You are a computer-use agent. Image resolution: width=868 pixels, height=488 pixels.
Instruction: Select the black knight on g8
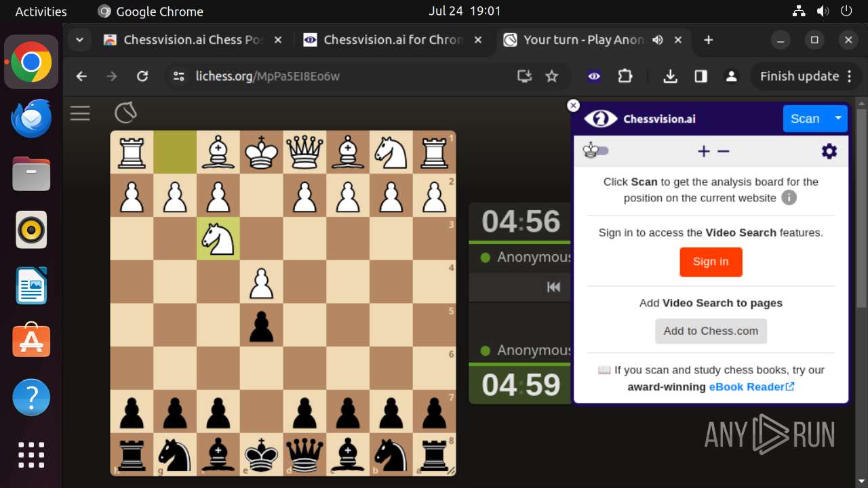175,455
